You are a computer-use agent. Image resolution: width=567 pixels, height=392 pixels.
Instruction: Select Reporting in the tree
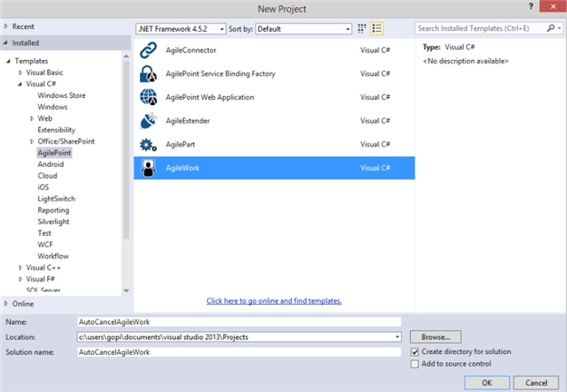point(54,211)
